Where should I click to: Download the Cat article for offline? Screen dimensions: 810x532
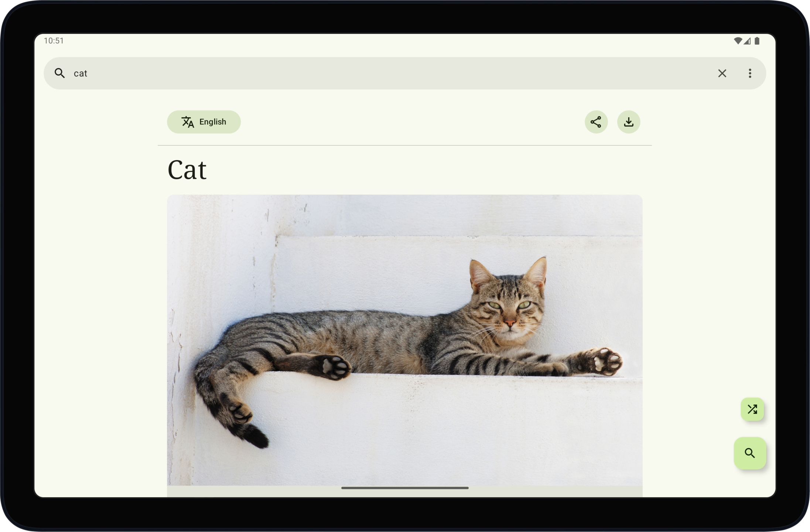(628, 122)
